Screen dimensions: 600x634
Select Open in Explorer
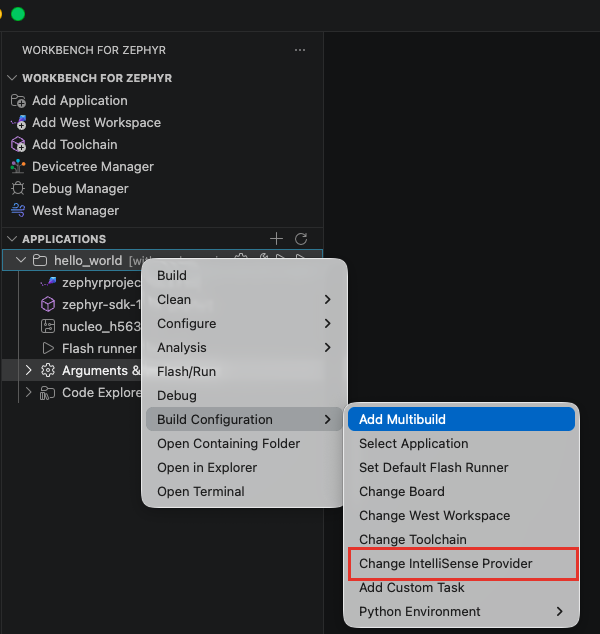(x=244, y=467)
